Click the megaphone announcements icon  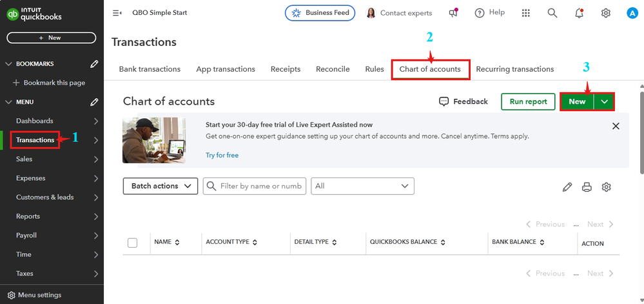454,13
